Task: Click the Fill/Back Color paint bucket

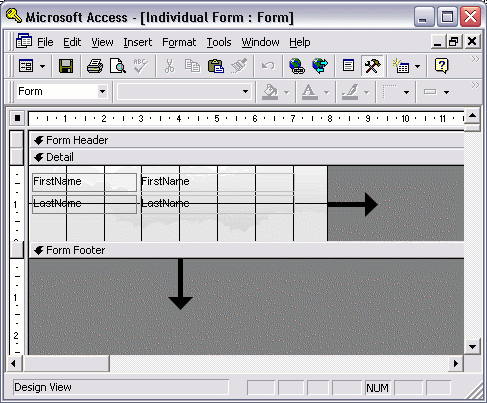Action: point(270,92)
